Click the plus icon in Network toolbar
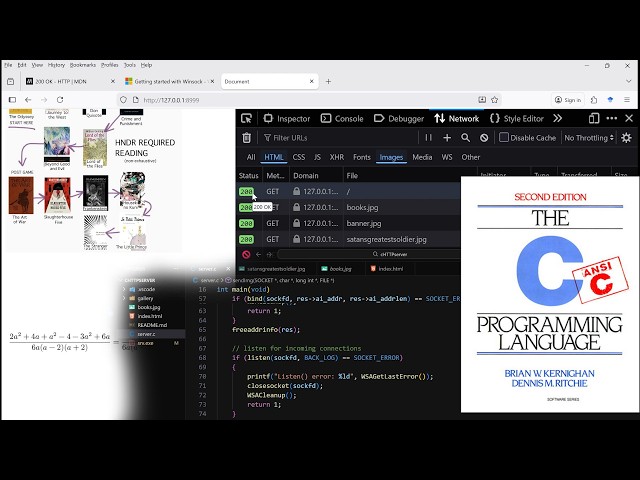Screen dimensions: 640x480 point(447,138)
